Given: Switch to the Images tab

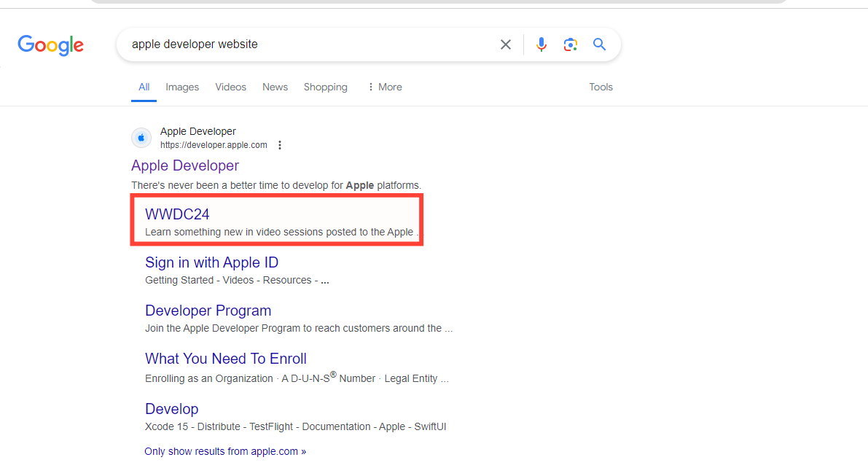Looking at the screenshot, I should 182,87.
